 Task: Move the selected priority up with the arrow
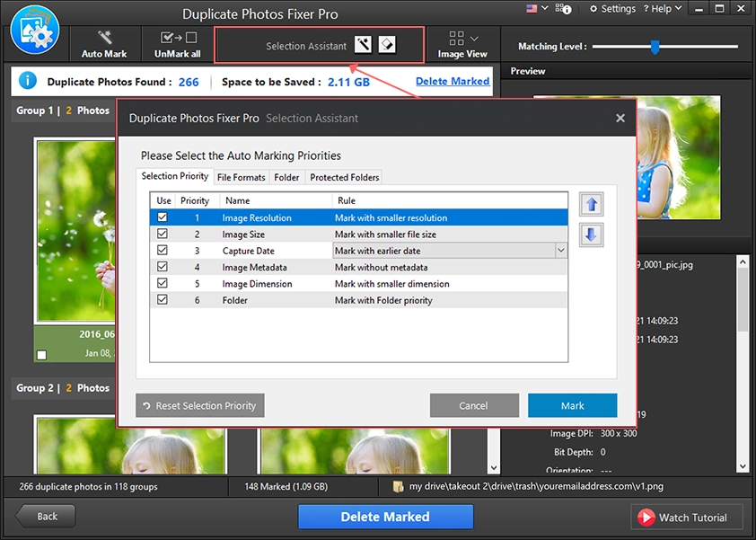point(592,205)
